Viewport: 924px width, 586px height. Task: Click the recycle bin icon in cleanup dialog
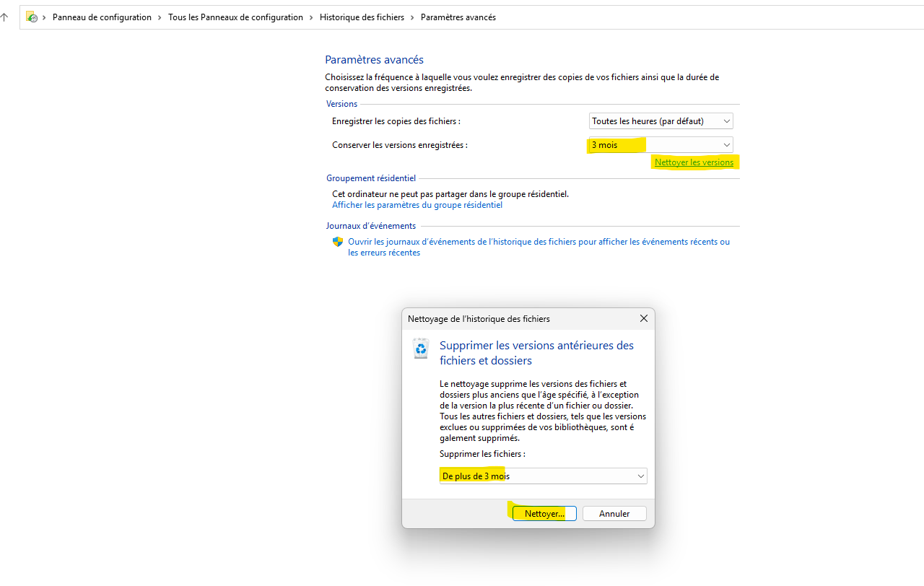click(420, 349)
